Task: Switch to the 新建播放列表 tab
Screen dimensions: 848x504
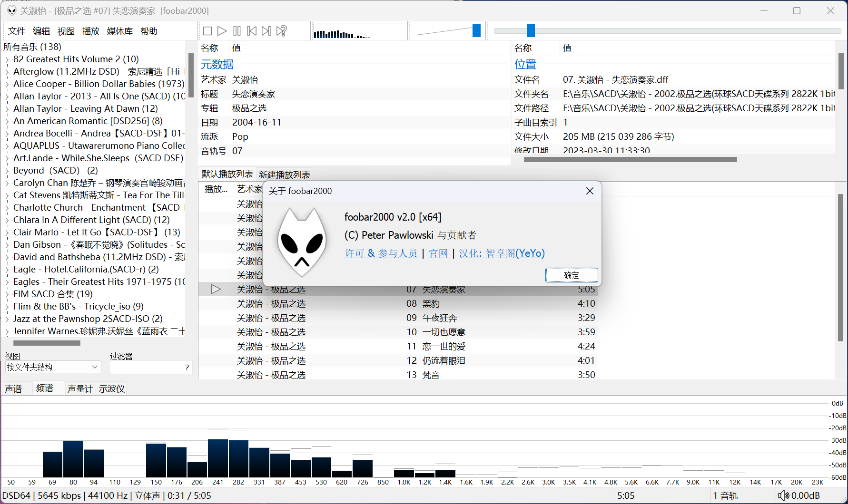Action: (285, 174)
